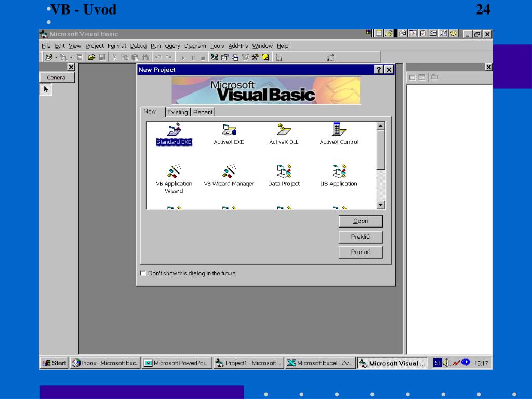
Task: Click the Undo toolbar icon
Action: pos(158,57)
